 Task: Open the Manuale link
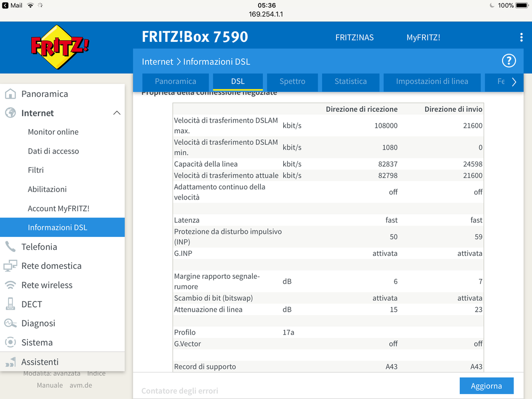pos(50,386)
